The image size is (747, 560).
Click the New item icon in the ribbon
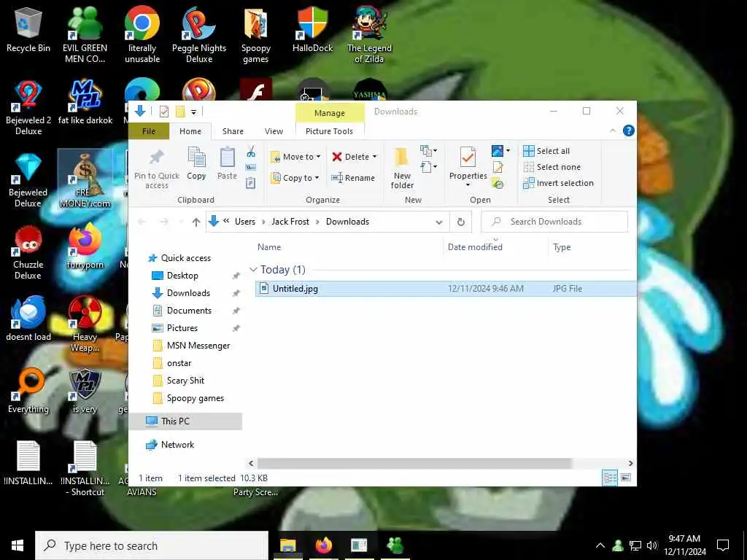[x=428, y=151]
